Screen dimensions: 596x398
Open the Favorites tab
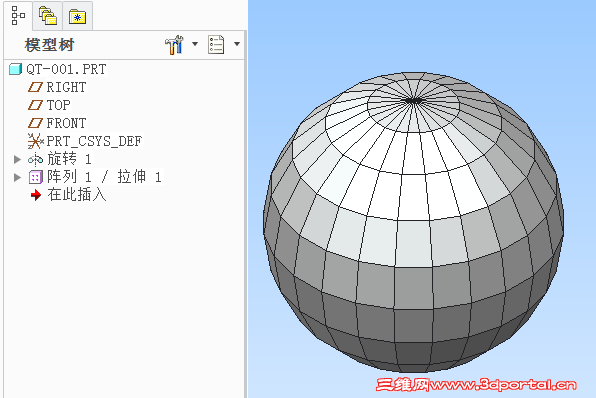coord(77,16)
